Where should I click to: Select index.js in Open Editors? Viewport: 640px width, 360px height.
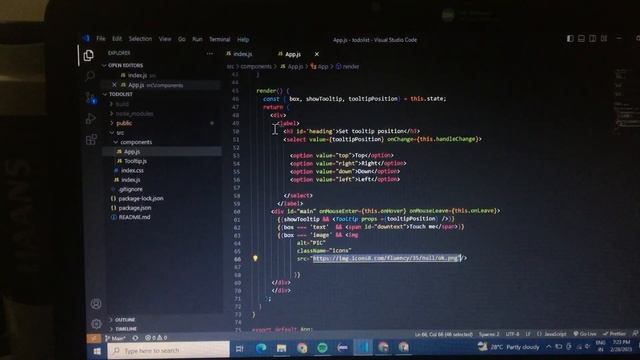coord(138,75)
